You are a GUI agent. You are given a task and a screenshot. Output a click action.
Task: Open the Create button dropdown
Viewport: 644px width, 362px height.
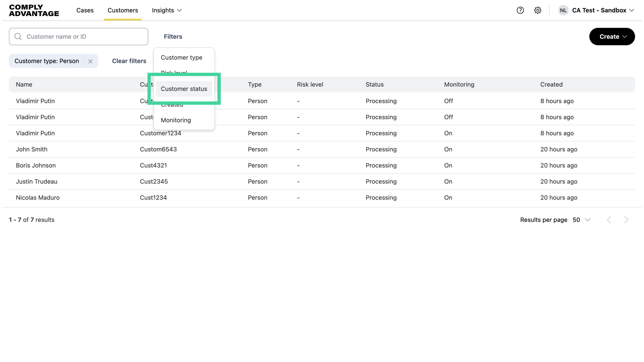[611, 37]
